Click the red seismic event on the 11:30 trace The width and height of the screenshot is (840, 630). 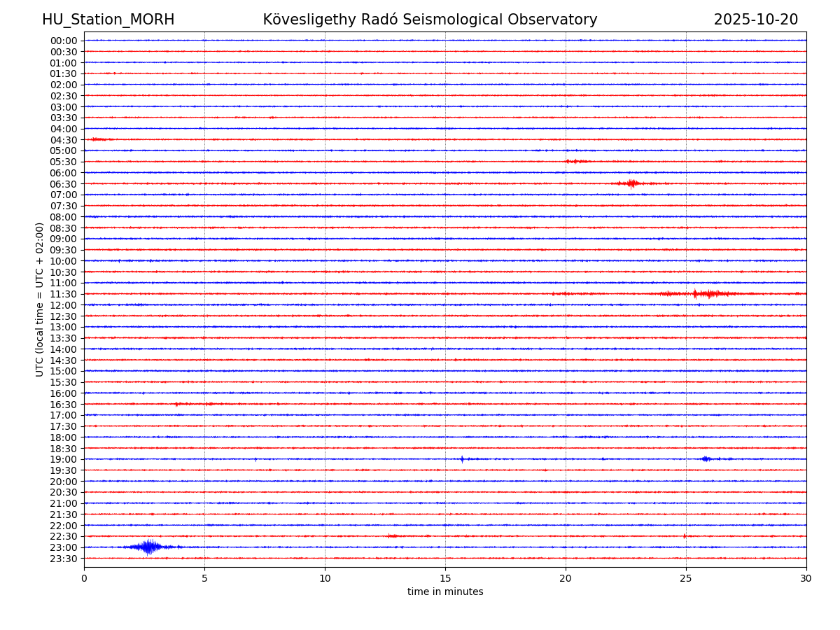708,294
